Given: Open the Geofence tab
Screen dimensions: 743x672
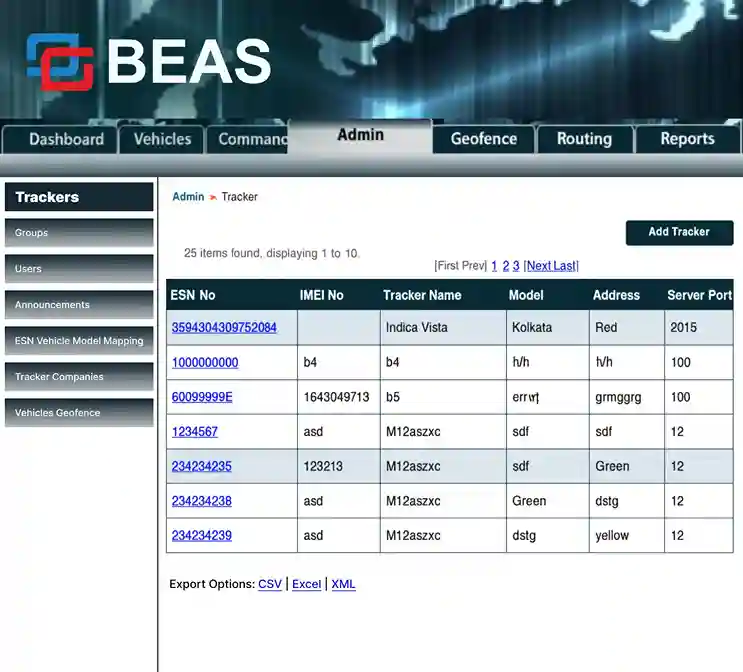Looking at the screenshot, I should (483, 139).
